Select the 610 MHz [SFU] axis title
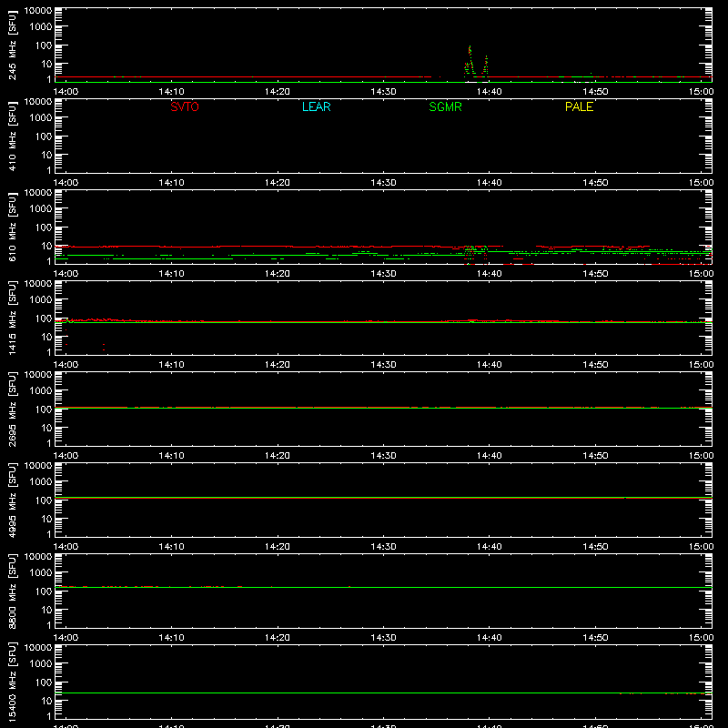 coord(13,227)
